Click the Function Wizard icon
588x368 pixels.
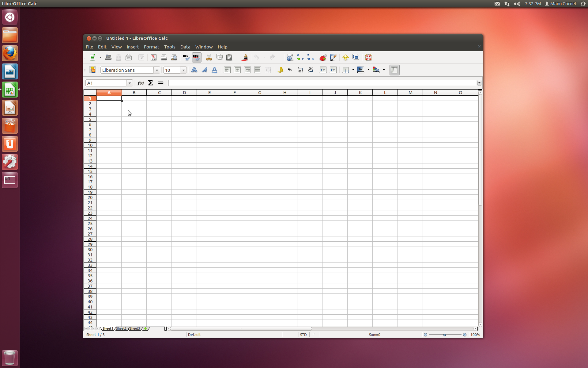click(140, 83)
